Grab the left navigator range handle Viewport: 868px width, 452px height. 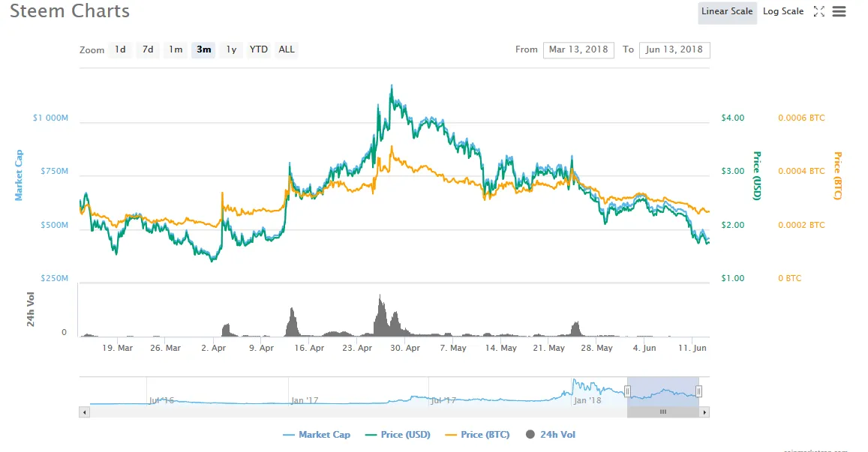(x=627, y=392)
